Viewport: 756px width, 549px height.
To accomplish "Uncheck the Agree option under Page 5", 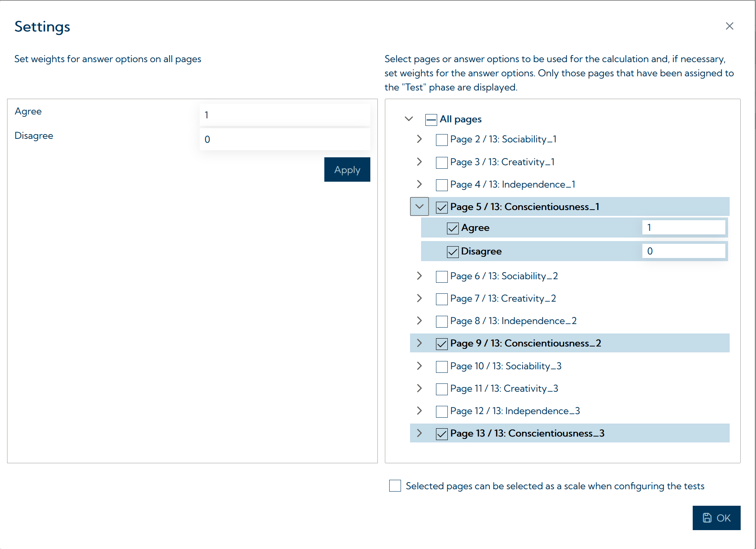I will coord(452,228).
